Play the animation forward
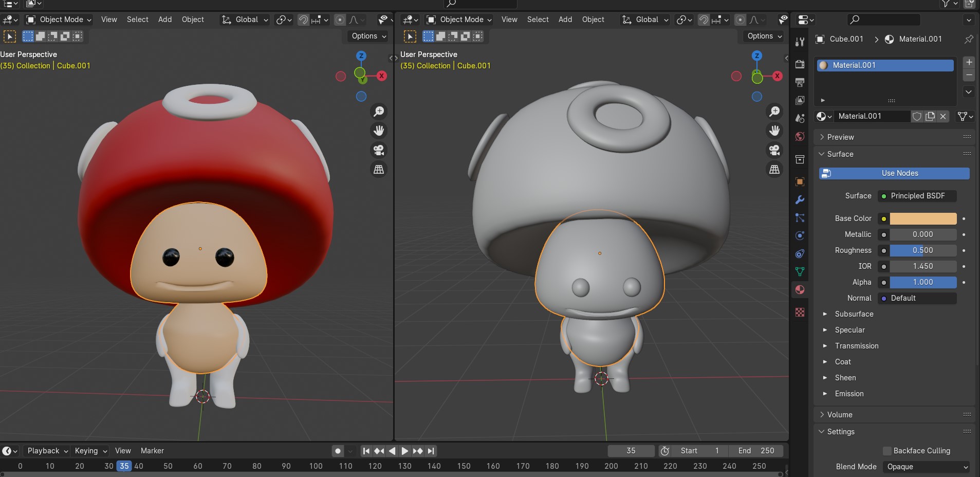Image resolution: width=980 pixels, height=477 pixels. [x=405, y=451]
